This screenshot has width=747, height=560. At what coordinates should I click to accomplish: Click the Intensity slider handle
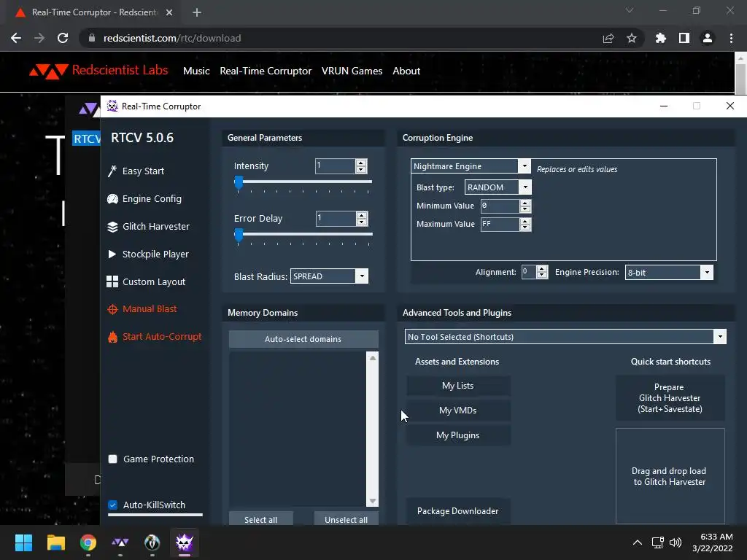[239, 182]
